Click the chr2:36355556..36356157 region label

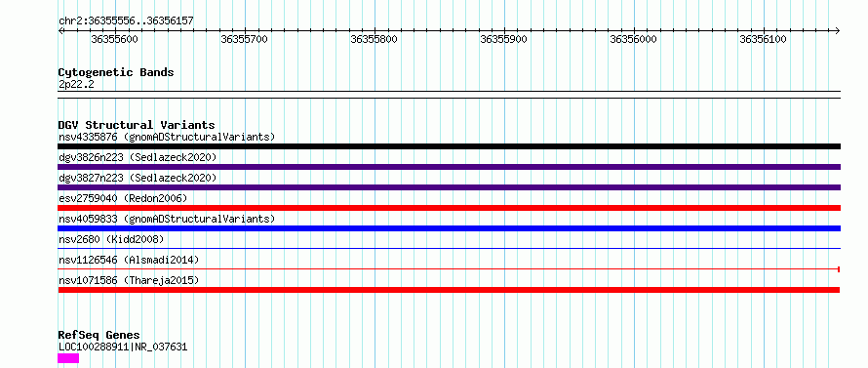coord(126,21)
